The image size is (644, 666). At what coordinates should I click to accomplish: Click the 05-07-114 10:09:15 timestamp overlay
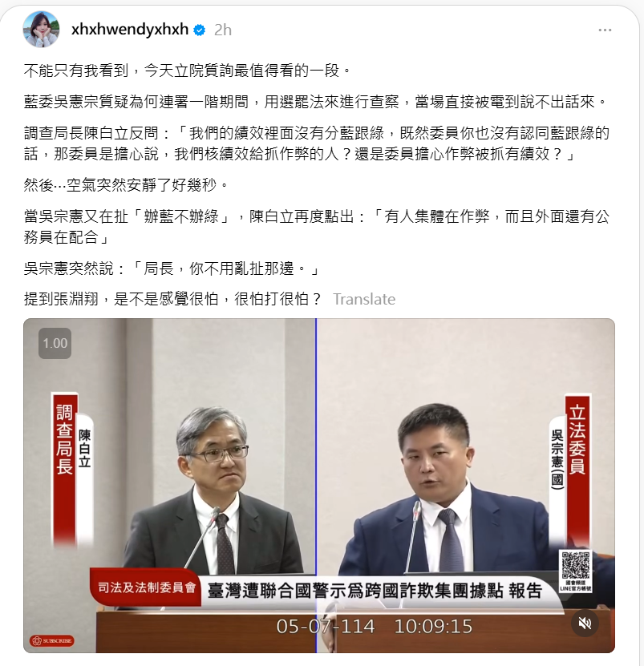click(x=374, y=627)
